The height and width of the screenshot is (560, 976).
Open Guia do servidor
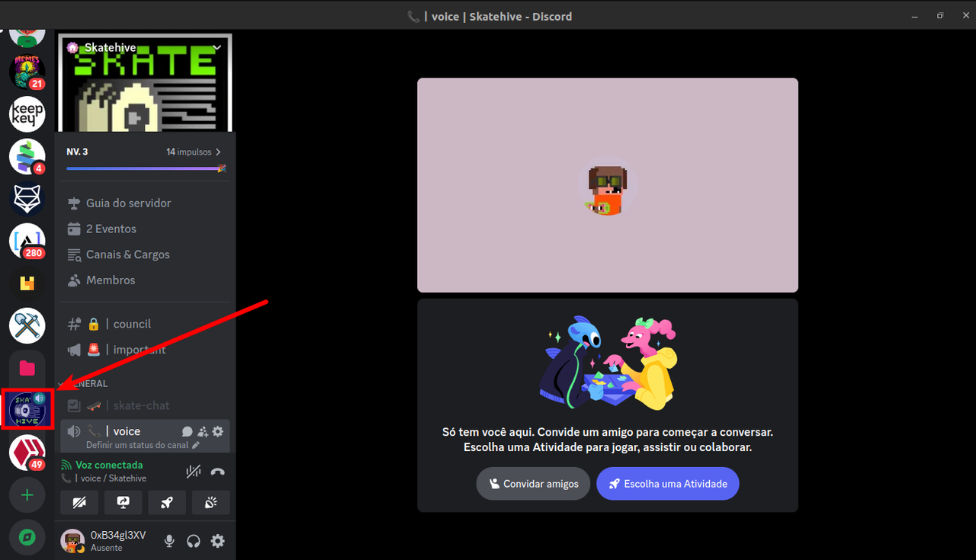(x=145, y=203)
